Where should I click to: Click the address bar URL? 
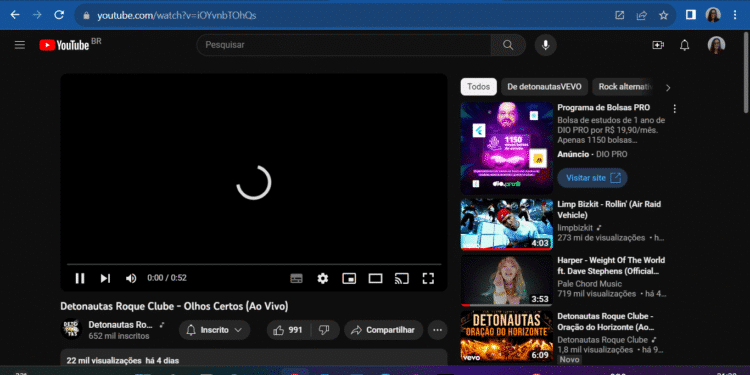pos(176,15)
